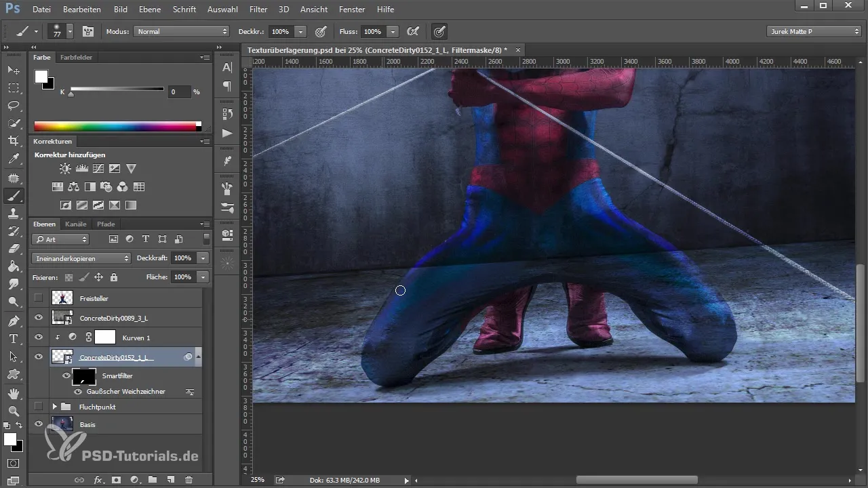Click the foreground color swatch in Farbe panel
Image resolution: width=868 pixels, height=488 pixels.
coord(41,76)
